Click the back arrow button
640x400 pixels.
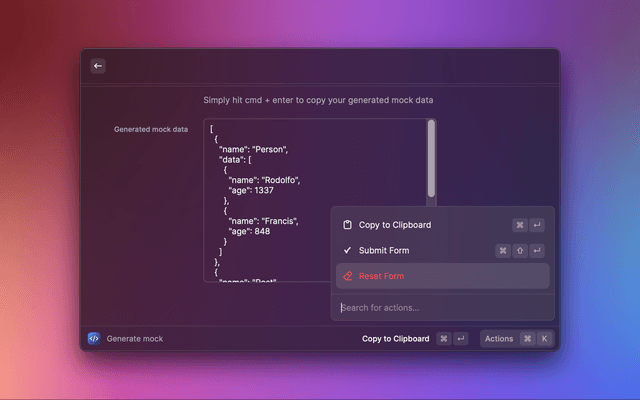98,66
